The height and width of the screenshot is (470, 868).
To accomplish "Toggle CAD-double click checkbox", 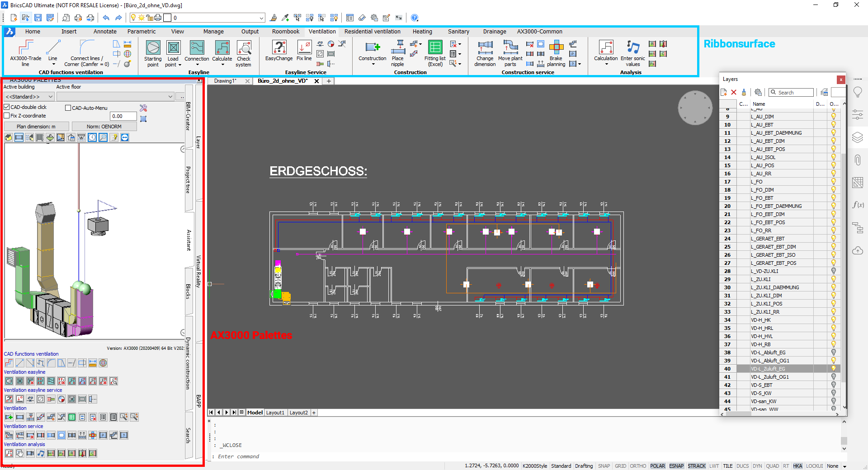I will [7, 107].
